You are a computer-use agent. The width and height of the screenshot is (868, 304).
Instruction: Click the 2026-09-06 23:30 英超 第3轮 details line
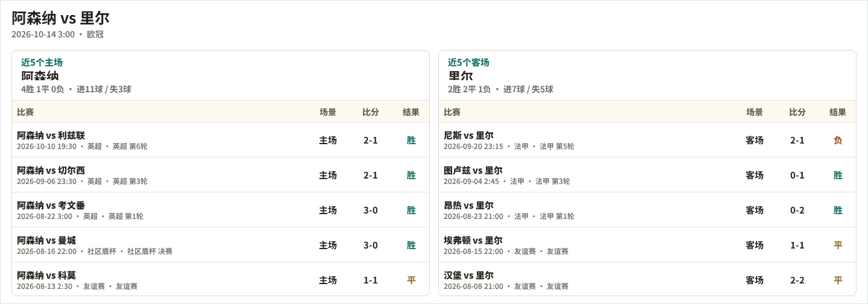tap(82, 182)
